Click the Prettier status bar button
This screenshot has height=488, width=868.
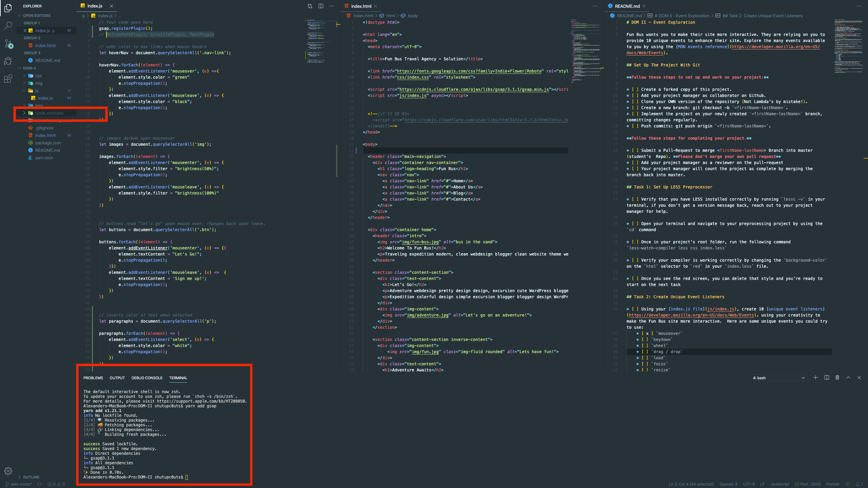coord(833,484)
